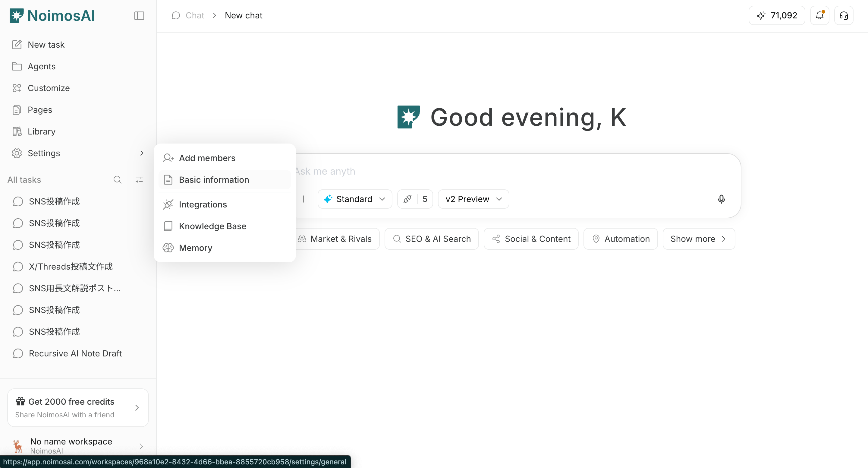Open the v2 Preview version dropdown
Viewport: 868px width, 468px height.
(x=473, y=199)
